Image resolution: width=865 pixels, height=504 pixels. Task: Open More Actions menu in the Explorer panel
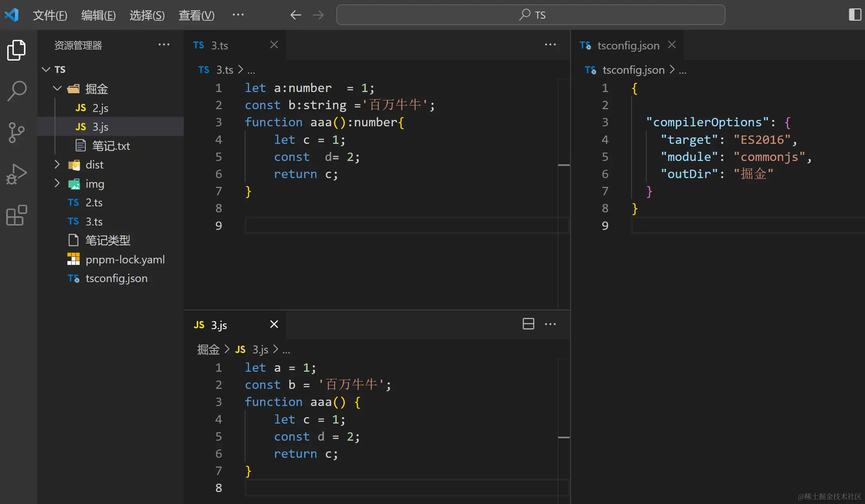click(164, 45)
